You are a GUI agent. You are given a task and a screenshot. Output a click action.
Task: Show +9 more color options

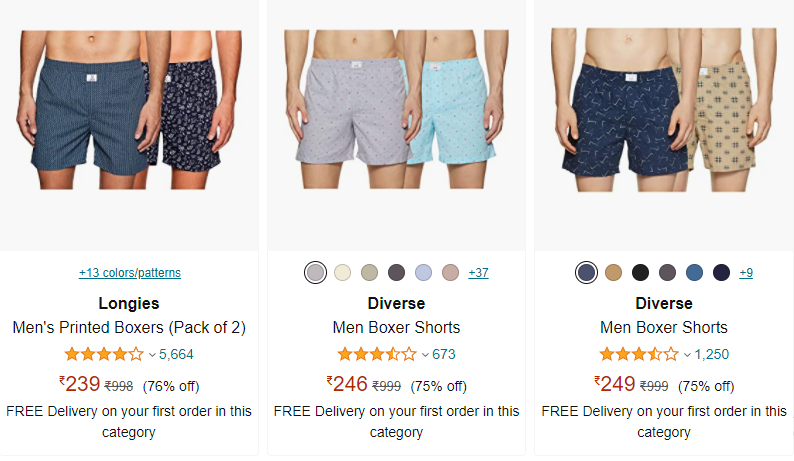746,273
